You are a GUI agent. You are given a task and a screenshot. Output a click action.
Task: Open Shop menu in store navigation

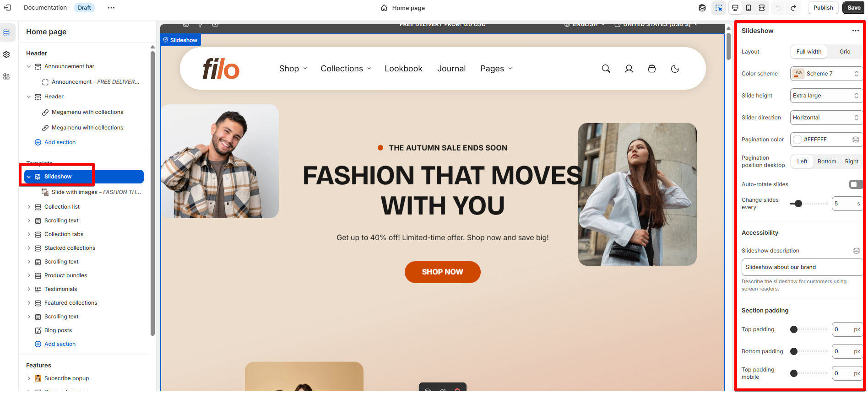click(293, 69)
